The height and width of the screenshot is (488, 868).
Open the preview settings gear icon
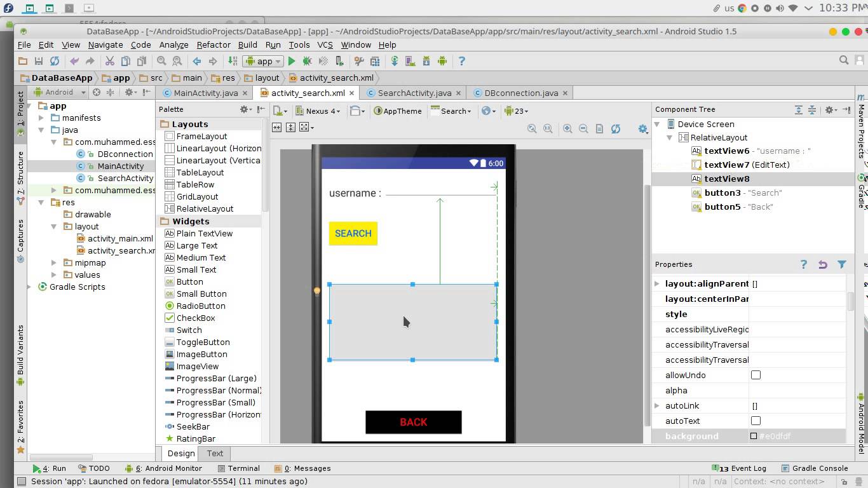pyautogui.click(x=643, y=128)
